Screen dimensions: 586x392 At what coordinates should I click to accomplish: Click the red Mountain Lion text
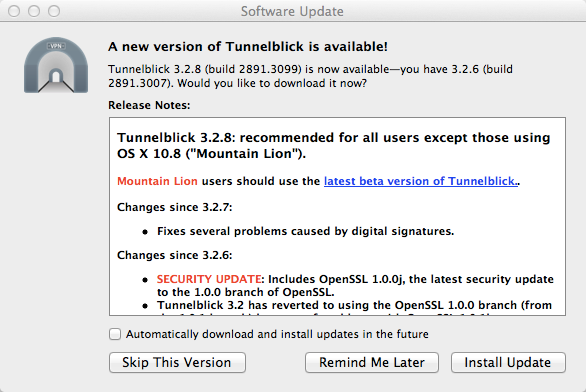point(157,181)
